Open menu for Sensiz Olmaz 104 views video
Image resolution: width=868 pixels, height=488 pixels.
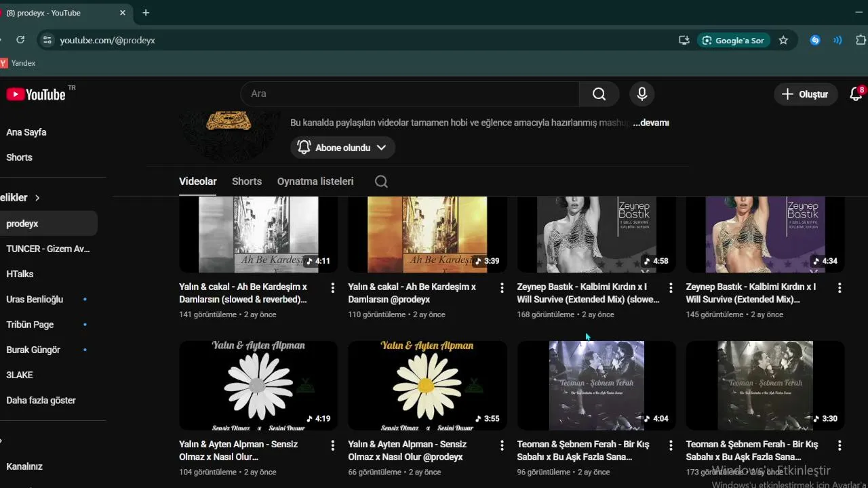tap(332, 445)
